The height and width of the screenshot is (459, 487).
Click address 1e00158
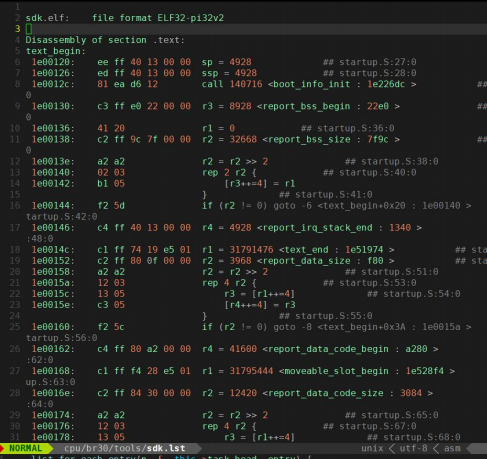point(53,272)
